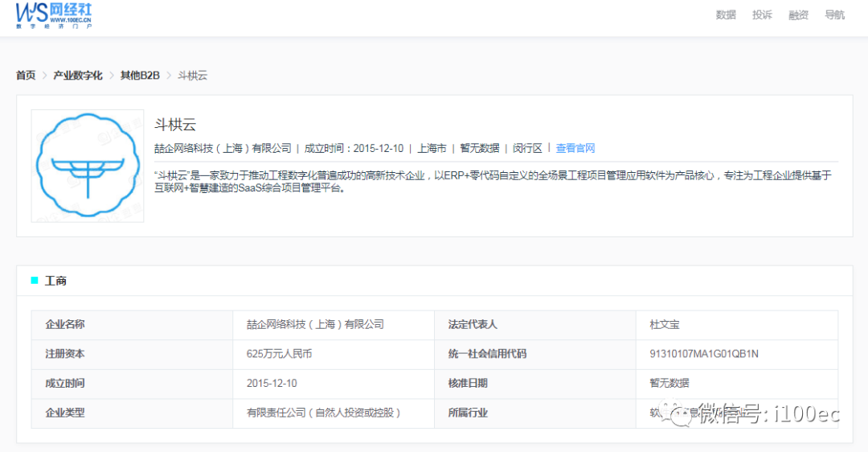This screenshot has width=868, height=452.
Task: Click the 注册资本 label cell
Action: [133, 354]
